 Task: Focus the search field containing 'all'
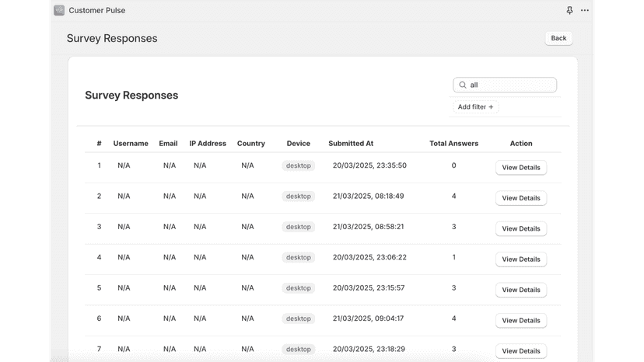click(x=505, y=85)
